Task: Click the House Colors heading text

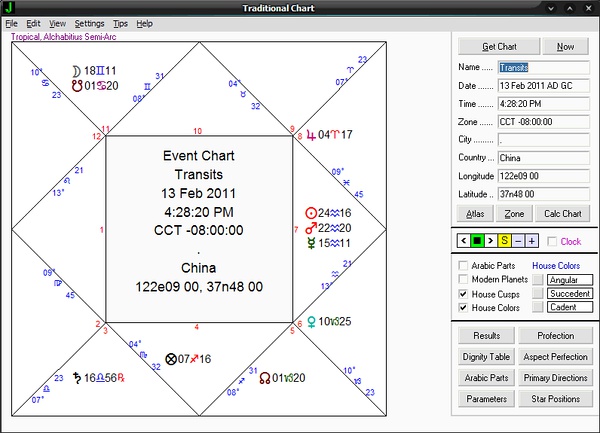Action: point(556,265)
